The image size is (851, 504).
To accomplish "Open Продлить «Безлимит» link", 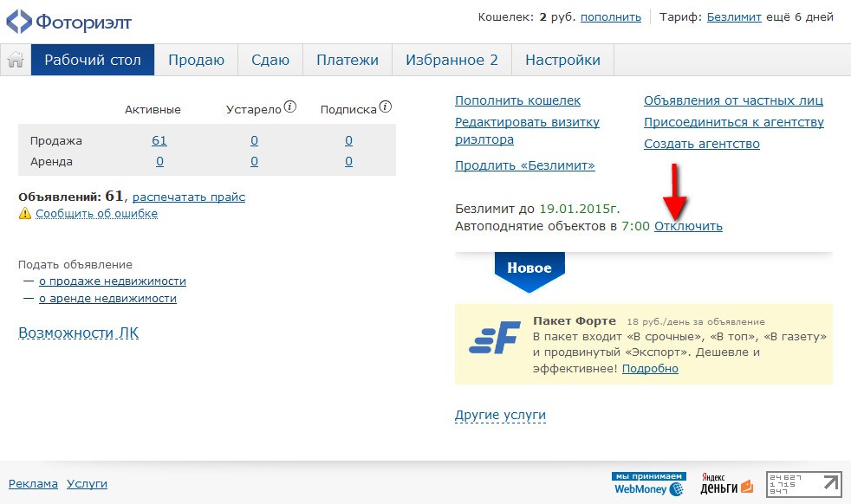I will (x=524, y=165).
